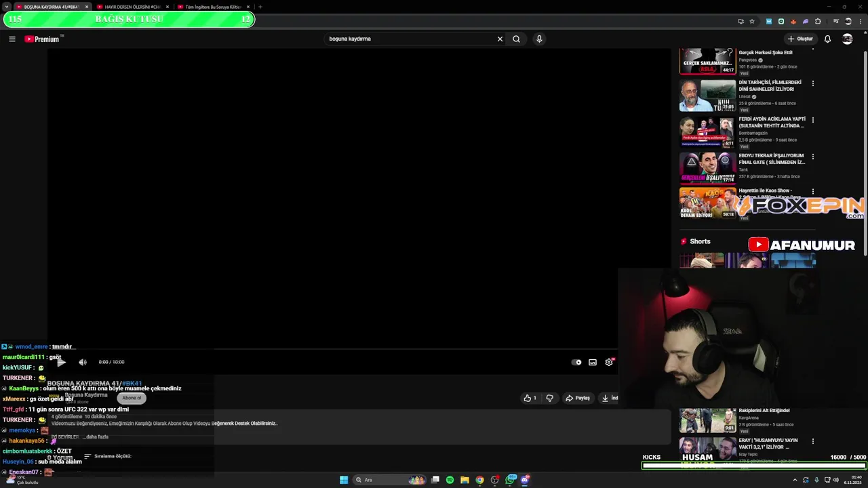The height and width of the screenshot is (488, 868).
Task: Open options for EBOYU TEKRAR İFŞALIYORUM video
Action: pyautogui.click(x=812, y=157)
